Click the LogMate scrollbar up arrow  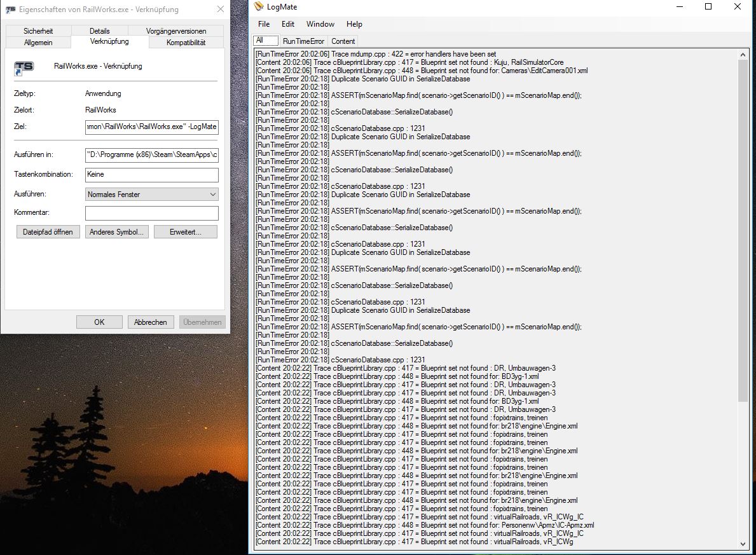coord(743,55)
